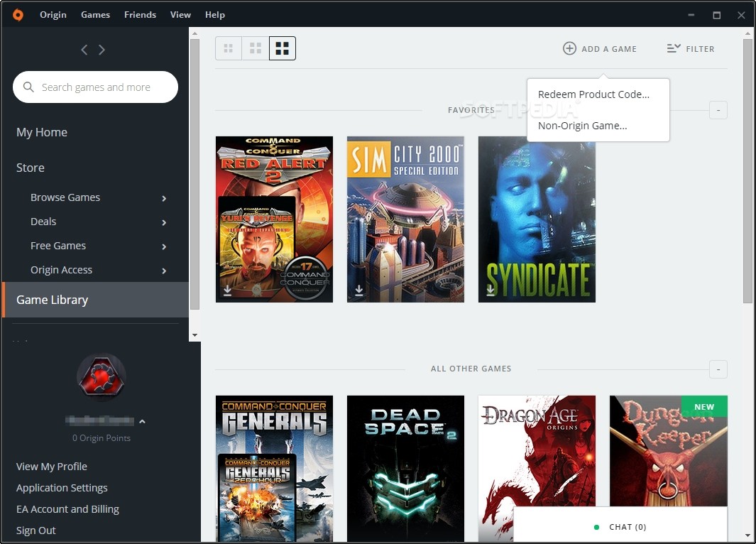Click download icon on Syndicate tile
The width and height of the screenshot is (756, 544).
(491, 290)
